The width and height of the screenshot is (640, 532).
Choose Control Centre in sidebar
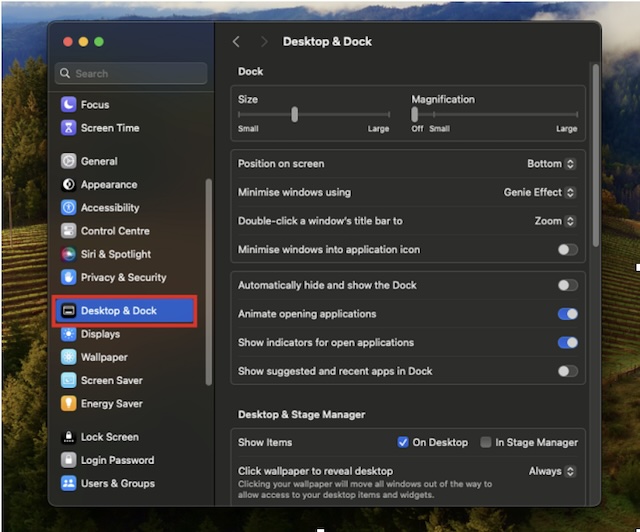(x=115, y=231)
